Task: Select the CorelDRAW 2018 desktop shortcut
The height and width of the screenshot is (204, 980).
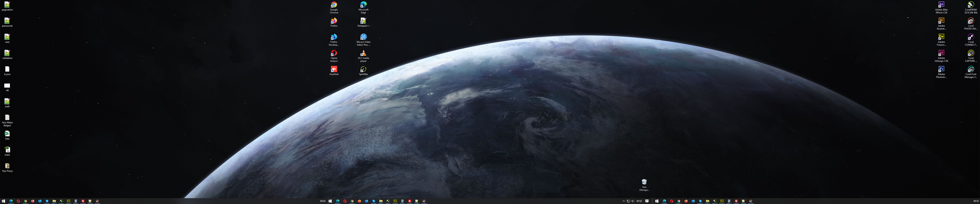Action: 970,8
